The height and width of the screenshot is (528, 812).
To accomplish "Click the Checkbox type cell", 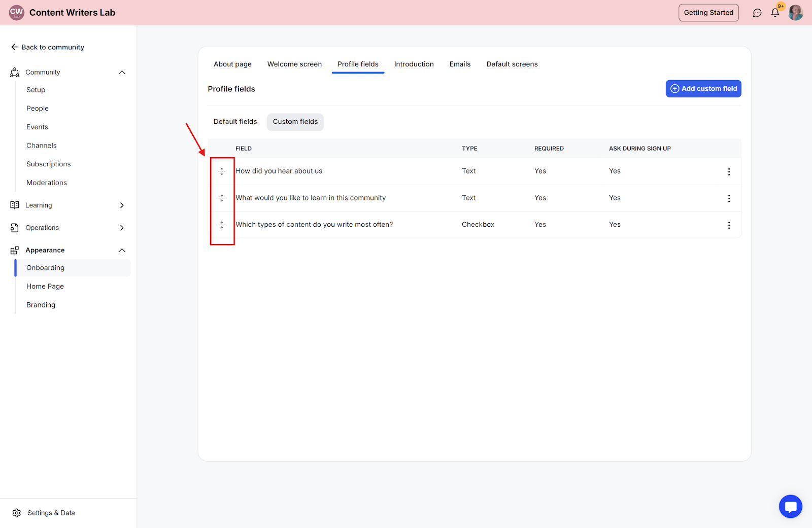I will coord(478,225).
